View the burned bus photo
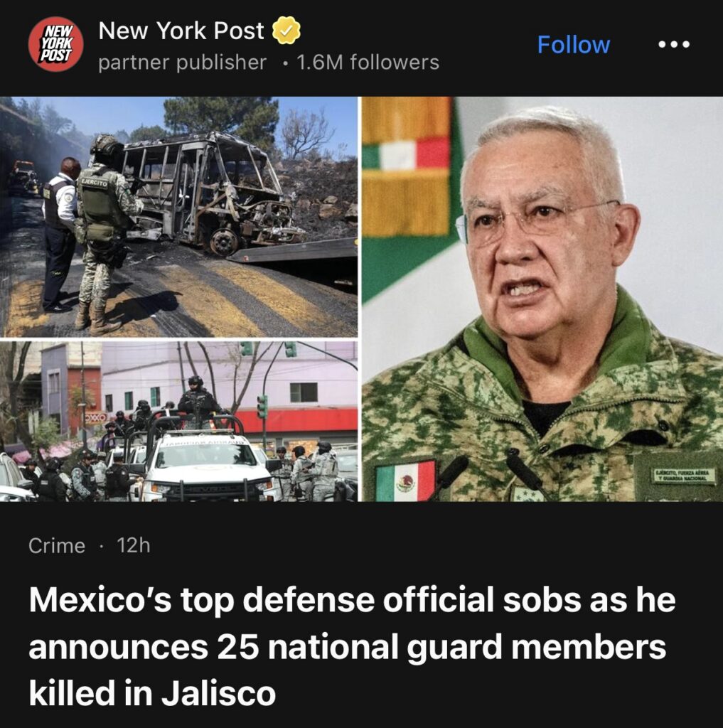The width and height of the screenshot is (723, 728). [x=178, y=216]
